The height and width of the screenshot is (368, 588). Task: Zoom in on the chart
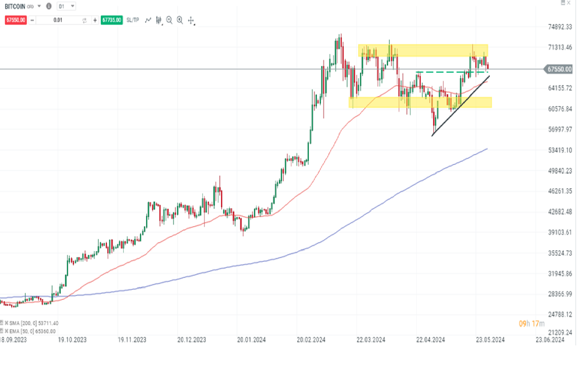(180, 20)
